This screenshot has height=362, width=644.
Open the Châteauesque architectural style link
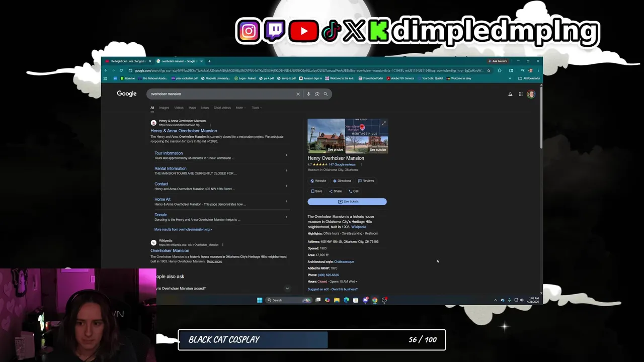344,262
